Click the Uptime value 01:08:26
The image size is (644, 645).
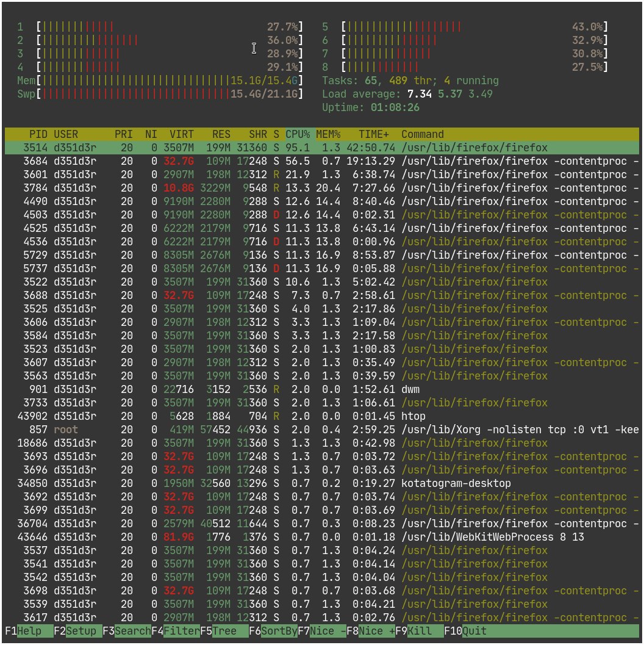tap(395, 107)
